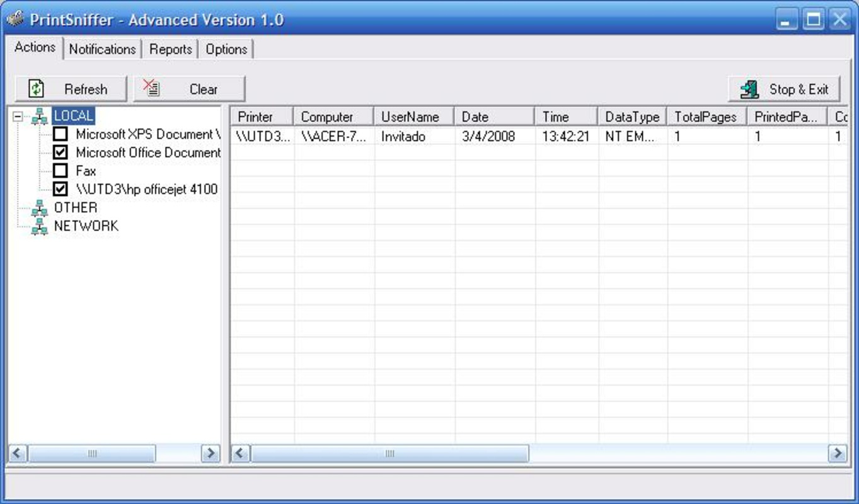This screenshot has width=859, height=504.
Task: Sort by the Date column header
Action: [x=495, y=117]
